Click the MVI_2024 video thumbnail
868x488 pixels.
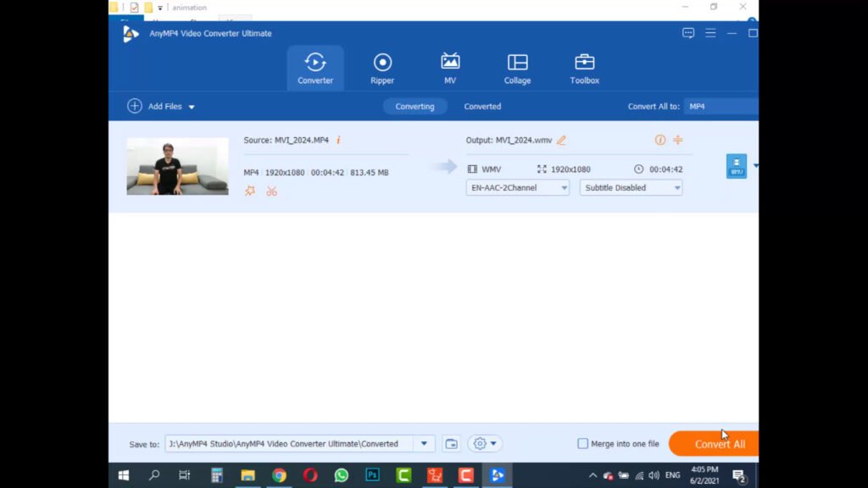[177, 166]
